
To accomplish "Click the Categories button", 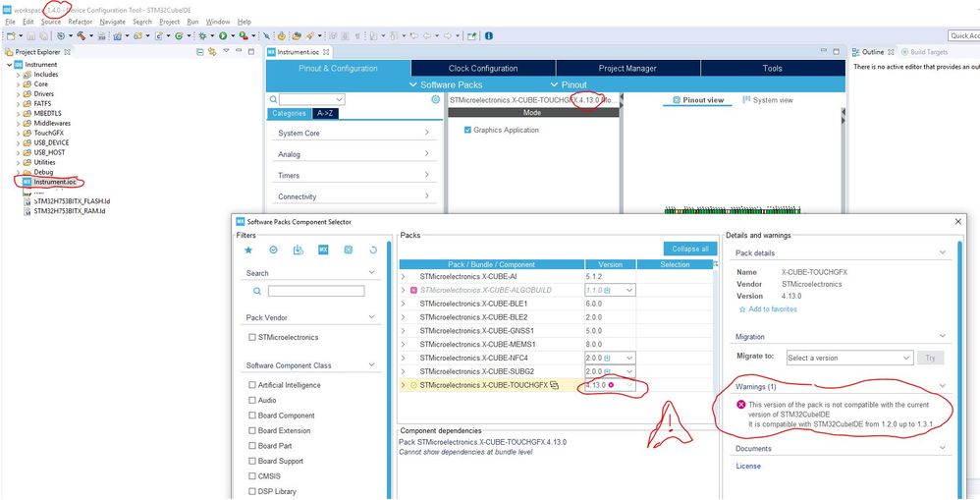I will (x=290, y=113).
